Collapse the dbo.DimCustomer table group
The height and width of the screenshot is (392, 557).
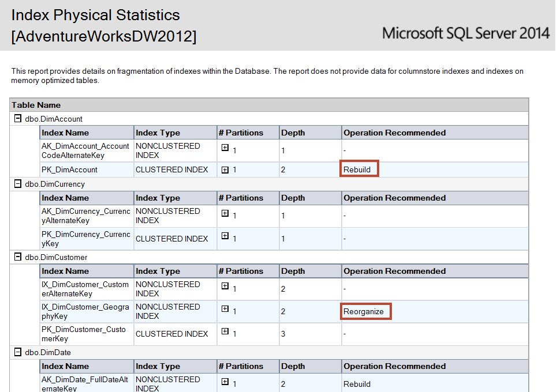(x=18, y=257)
